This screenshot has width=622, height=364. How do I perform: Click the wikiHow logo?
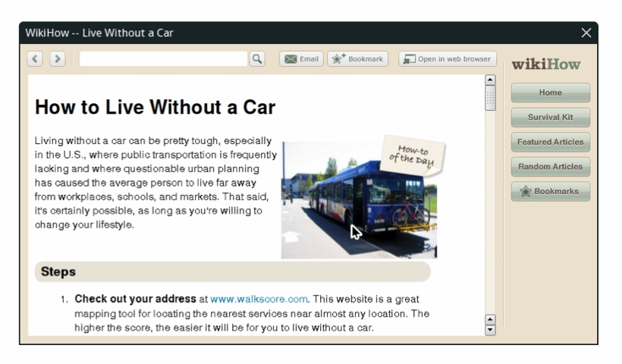546,64
